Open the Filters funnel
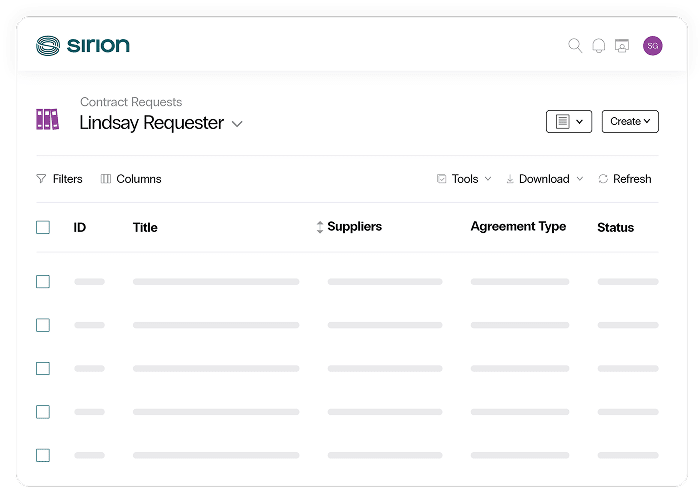Image resolution: width=700 pixels, height=496 pixels. (41, 179)
